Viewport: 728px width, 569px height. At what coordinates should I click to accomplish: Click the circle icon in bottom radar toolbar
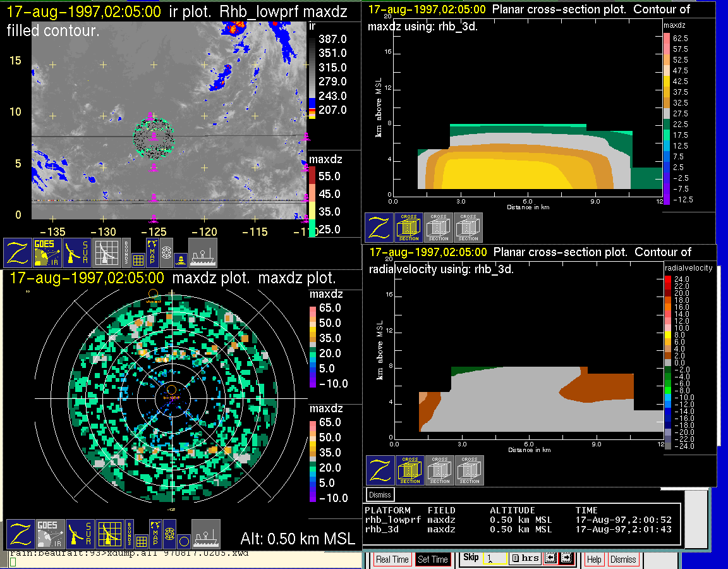click(183, 541)
